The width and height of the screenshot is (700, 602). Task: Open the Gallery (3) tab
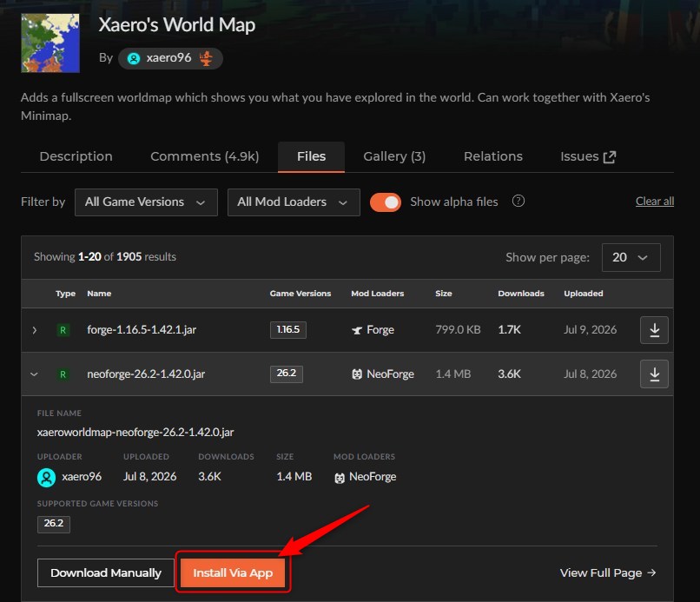(394, 156)
